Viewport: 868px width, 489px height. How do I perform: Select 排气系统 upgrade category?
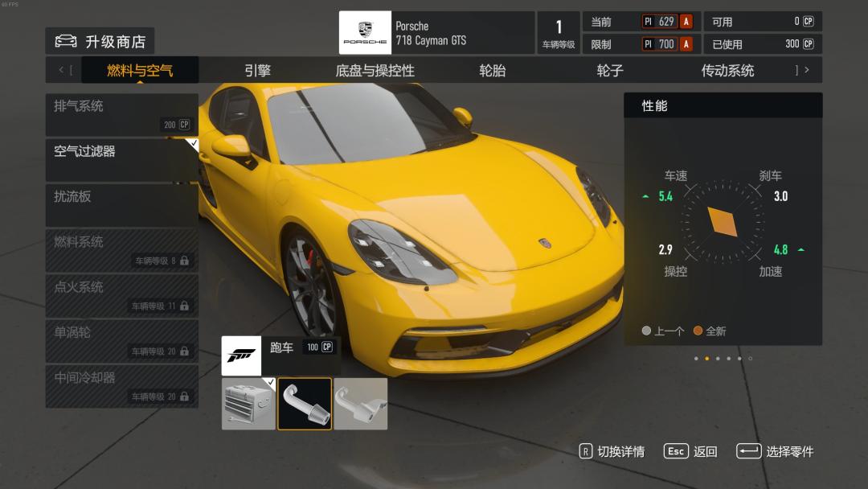point(121,114)
